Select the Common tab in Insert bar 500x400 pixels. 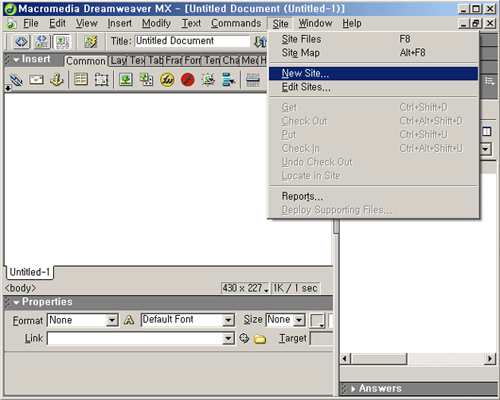[86, 61]
